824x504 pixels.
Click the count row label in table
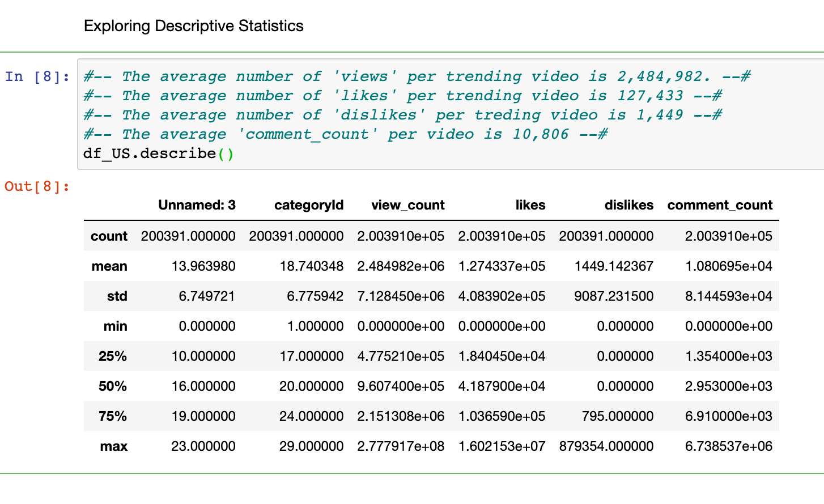click(x=109, y=236)
